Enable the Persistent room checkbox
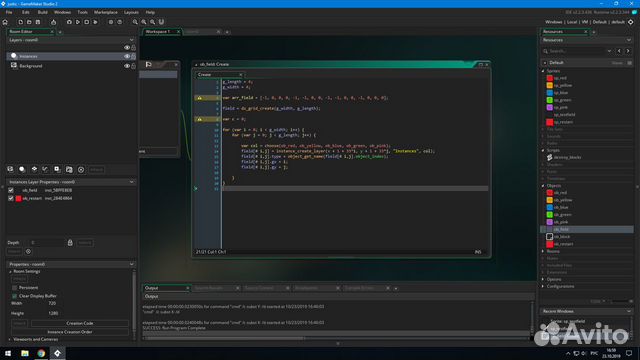This screenshot has width=640, height=360. [15, 288]
